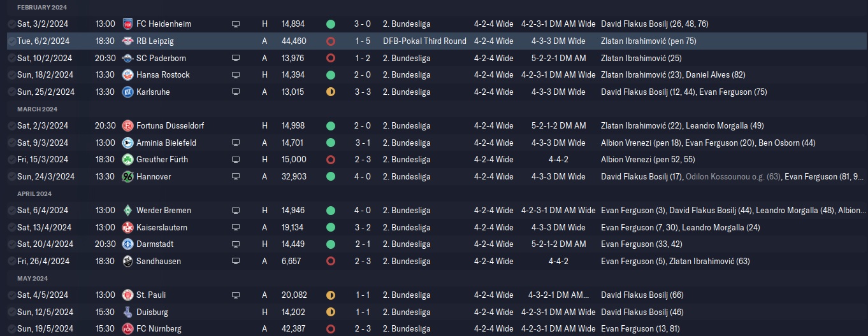This screenshot has height=336, width=868.
Task: Collapse the April 2024 month header
Action: [x=34, y=193]
